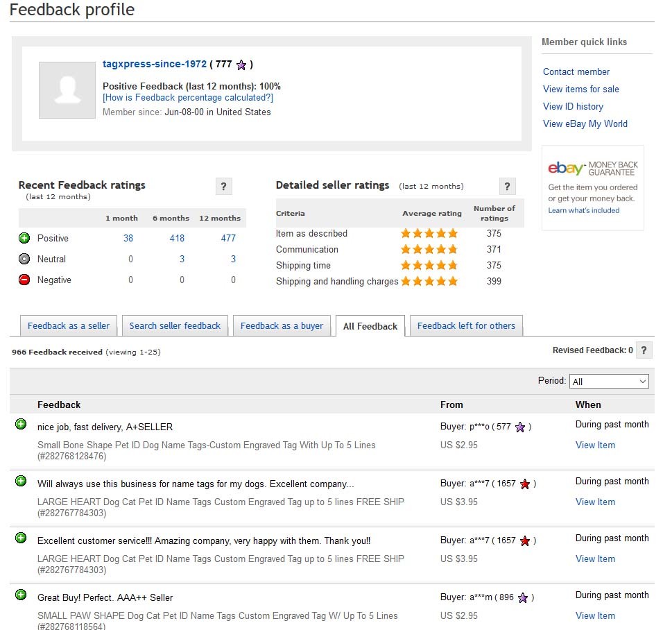Select the Feedback as a buyer tab
672x630 pixels.
[x=282, y=325]
